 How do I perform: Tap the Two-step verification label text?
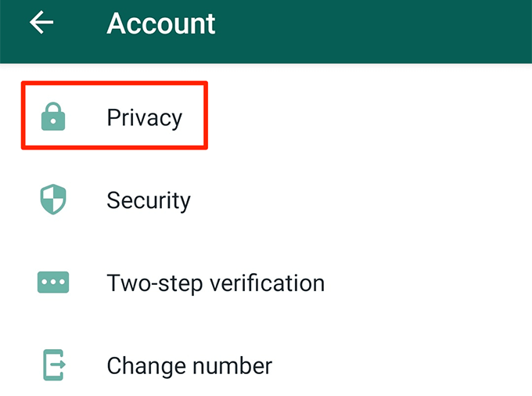(215, 283)
